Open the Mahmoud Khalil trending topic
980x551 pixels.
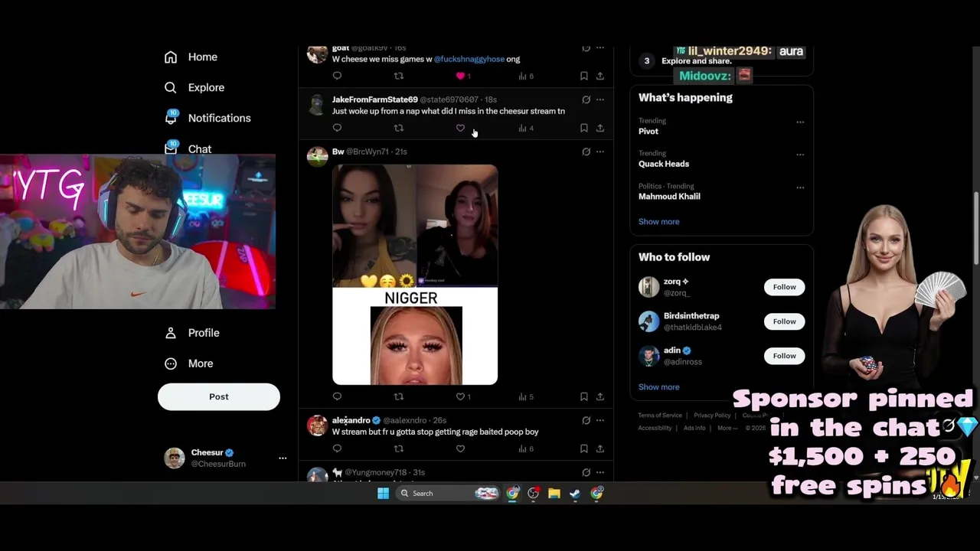[669, 197]
